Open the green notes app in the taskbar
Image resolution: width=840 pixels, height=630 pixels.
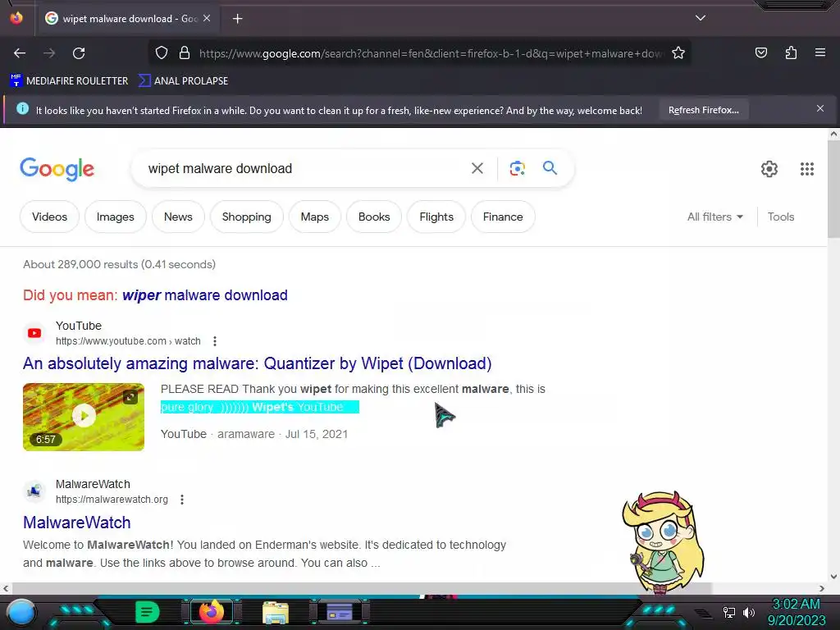coord(147,612)
